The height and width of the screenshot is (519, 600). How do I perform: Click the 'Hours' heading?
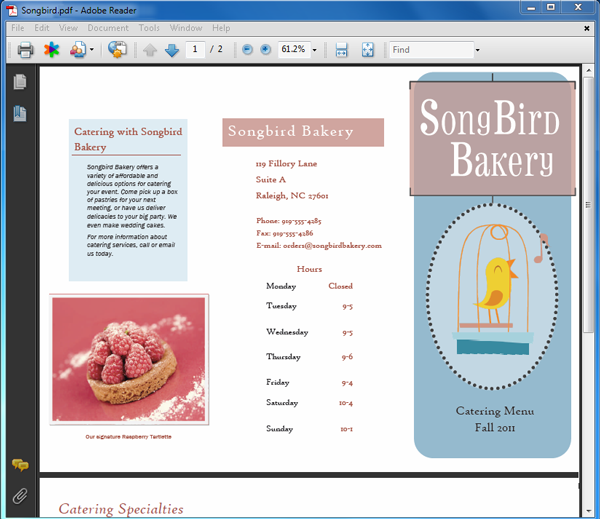click(309, 269)
